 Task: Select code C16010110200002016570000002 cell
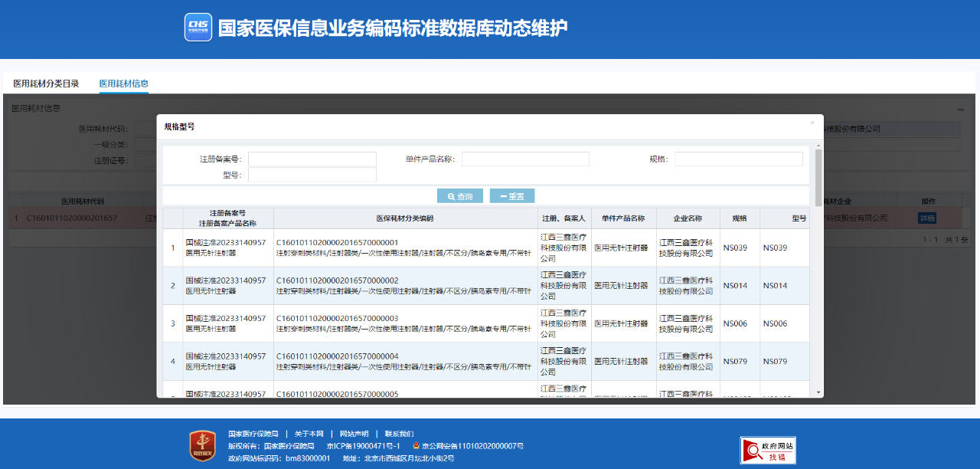tap(337, 280)
